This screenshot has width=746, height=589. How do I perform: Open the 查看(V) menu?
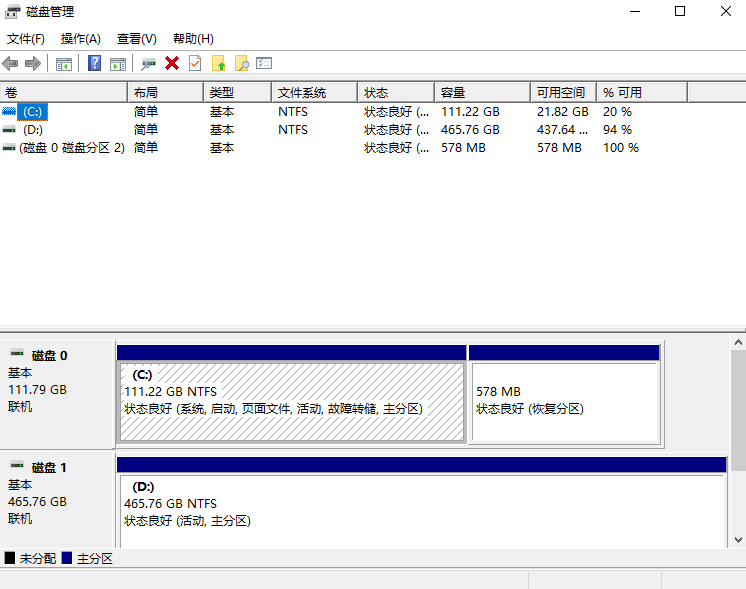[x=137, y=39]
